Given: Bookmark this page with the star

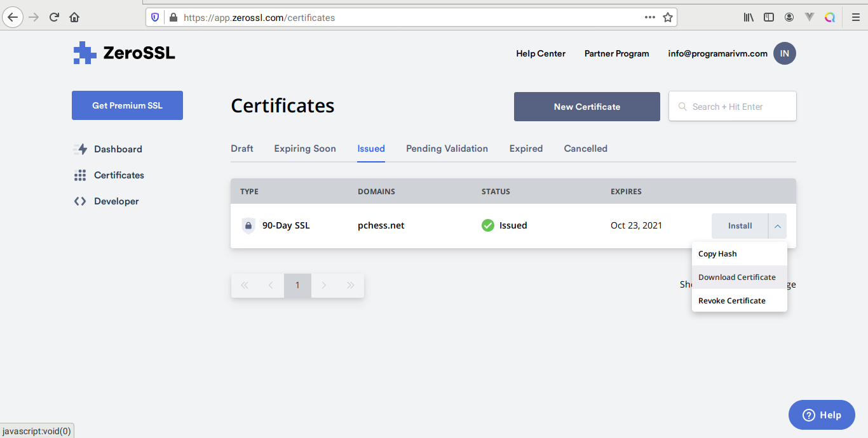Looking at the screenshot, I should coord(668,18).
